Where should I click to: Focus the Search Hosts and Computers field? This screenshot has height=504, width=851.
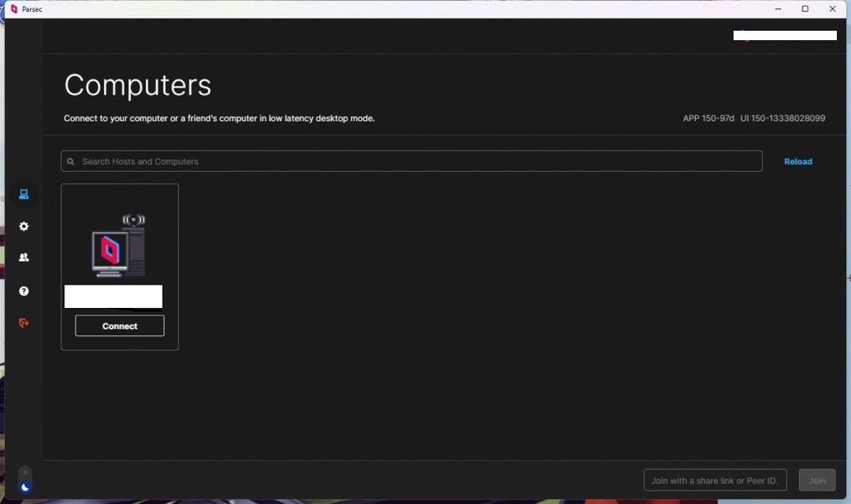tap(411, 161)
